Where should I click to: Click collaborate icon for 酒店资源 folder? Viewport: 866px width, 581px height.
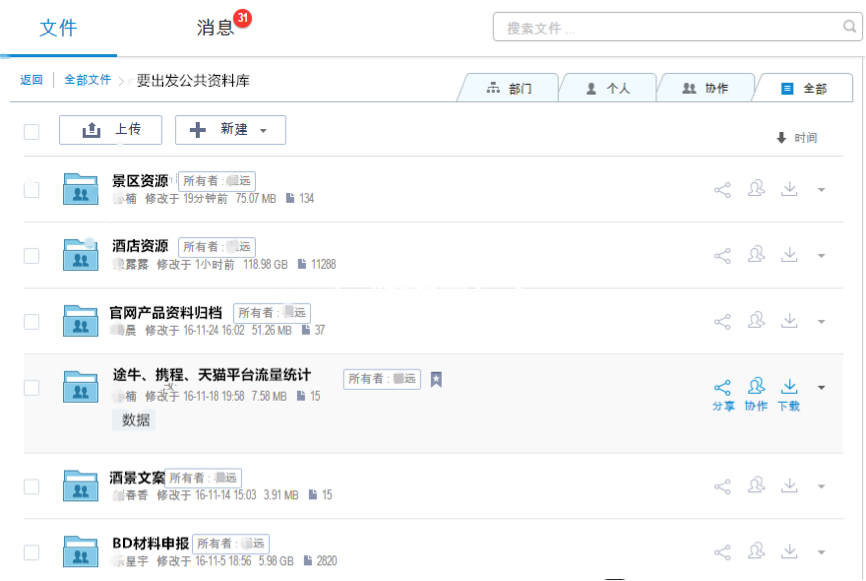756,255
